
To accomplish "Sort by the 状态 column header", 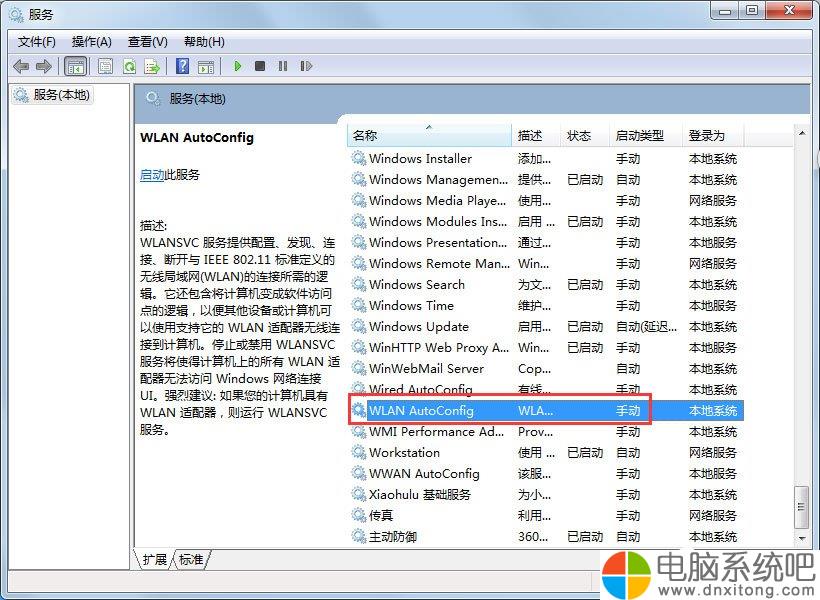I will (x=585, y=135).
